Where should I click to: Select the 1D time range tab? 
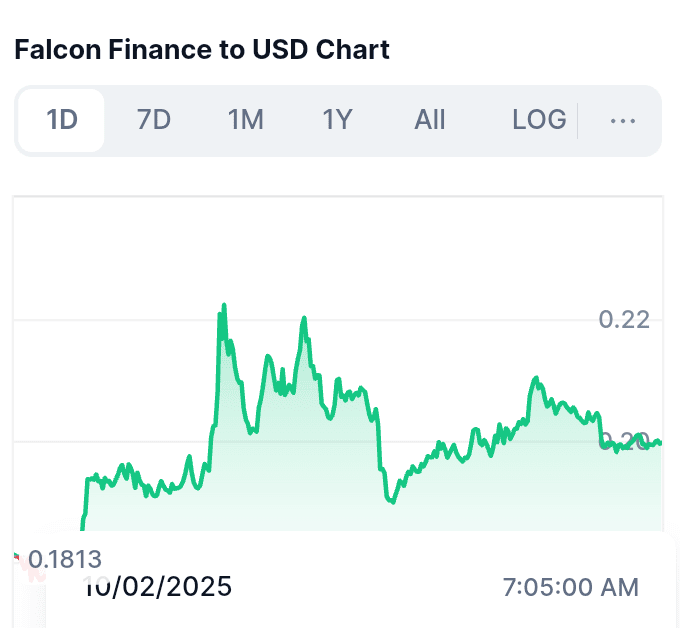[x=62, y=121]
